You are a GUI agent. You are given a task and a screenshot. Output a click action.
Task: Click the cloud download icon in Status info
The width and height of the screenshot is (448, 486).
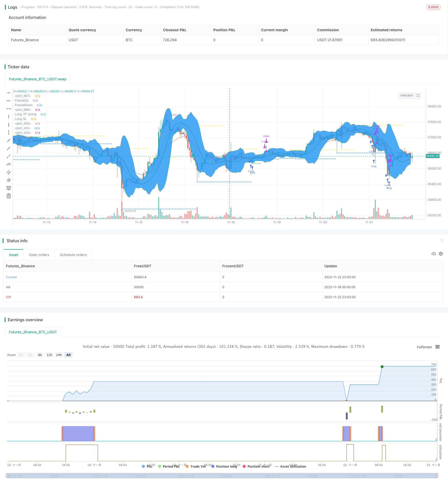point(434,254)
